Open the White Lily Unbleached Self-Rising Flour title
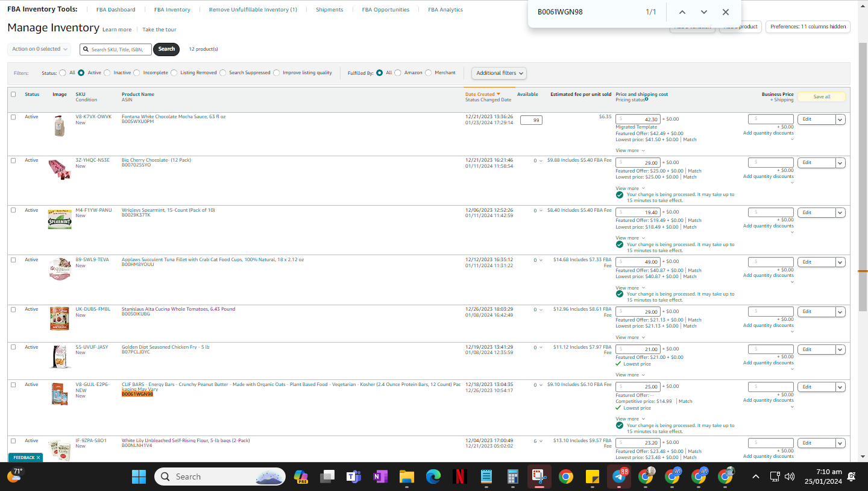This screenshot has height=491, width=868. pos(186,441)
